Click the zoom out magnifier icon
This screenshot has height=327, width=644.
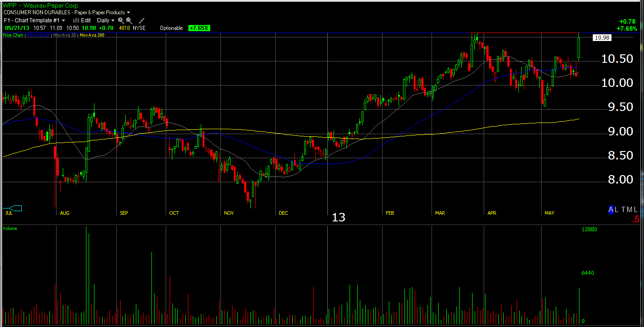[129, 20]
